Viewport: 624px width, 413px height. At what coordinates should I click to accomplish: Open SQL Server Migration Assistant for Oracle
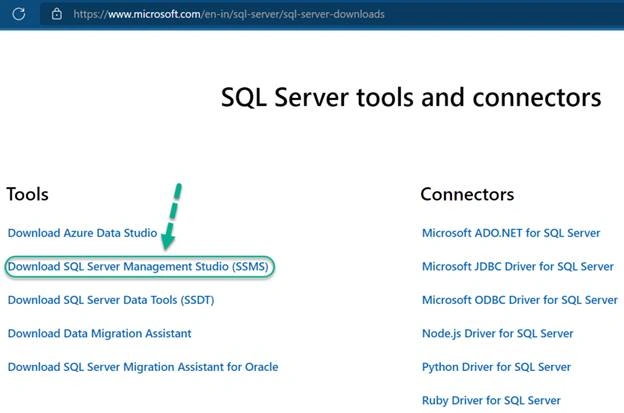click(143, 367)
